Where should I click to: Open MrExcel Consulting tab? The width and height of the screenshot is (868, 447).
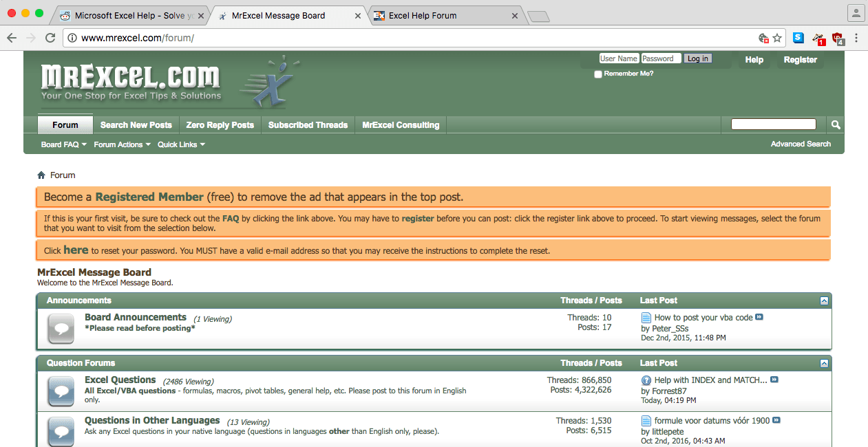pos(401,125)
